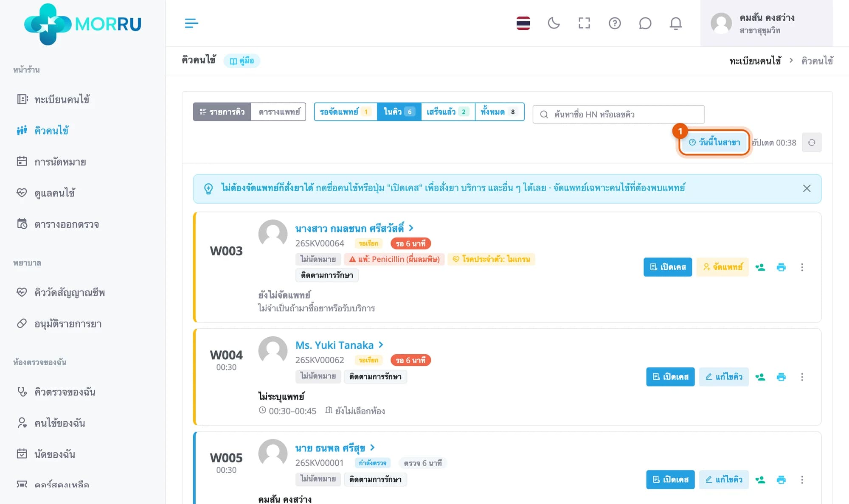Image resolution: width=849 pixels, height=504 pixels.
Task: Change language via Thai flag icon
Action: pyautogui.click(x=523, y=23)
